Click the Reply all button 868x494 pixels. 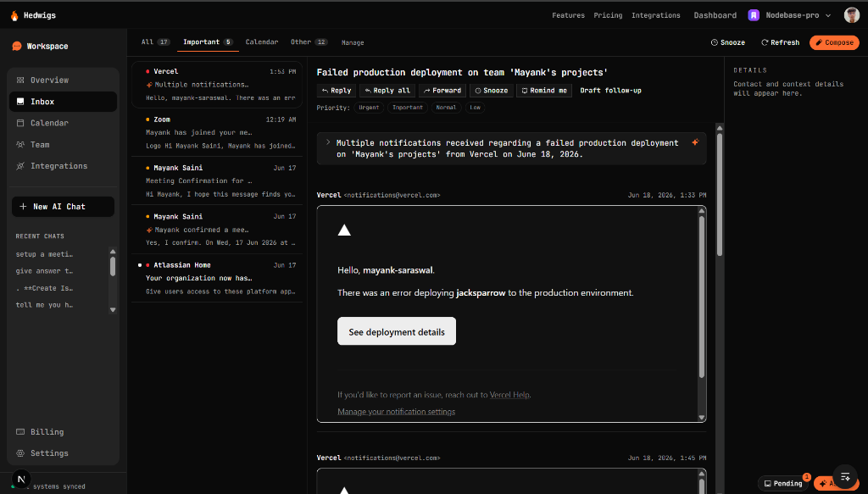coord(387,91)
